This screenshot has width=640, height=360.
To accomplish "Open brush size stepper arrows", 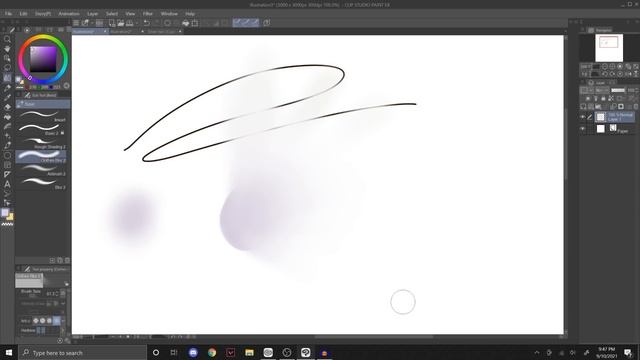I will (56, 293).
